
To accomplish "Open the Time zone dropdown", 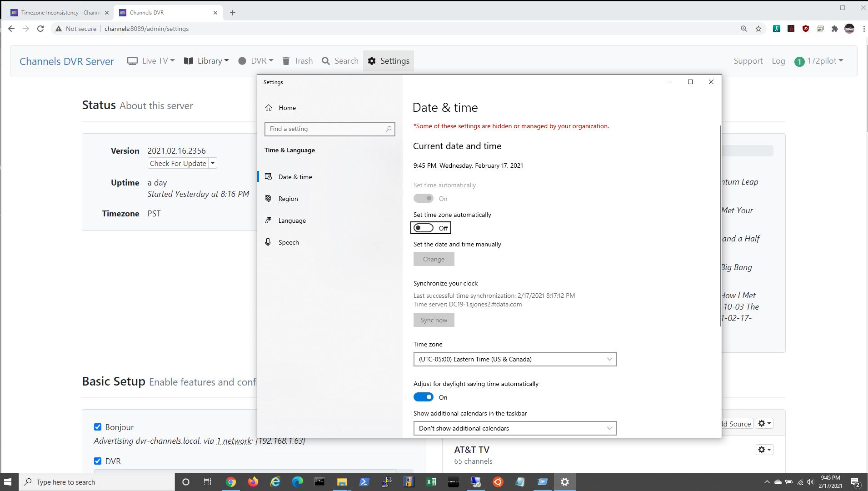I will pos(514,359).
